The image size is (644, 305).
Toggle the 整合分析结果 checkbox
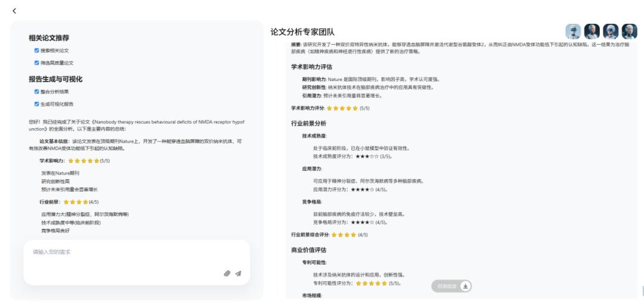coord(37,92)
